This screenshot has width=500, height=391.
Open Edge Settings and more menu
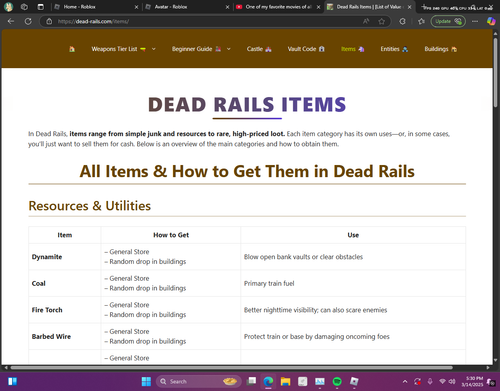(475, 21)
